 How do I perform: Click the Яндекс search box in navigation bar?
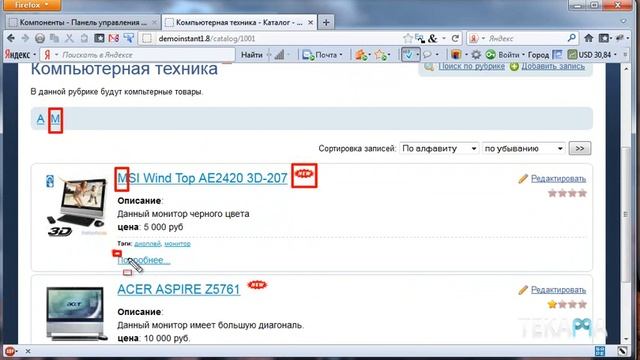tap(523, 38)
